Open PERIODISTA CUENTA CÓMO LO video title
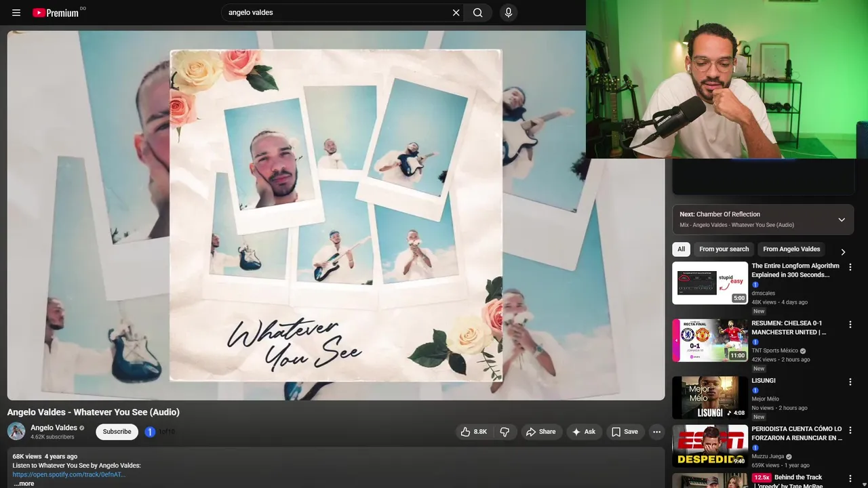This screenshot has height=488, width=868. [797, 433]
